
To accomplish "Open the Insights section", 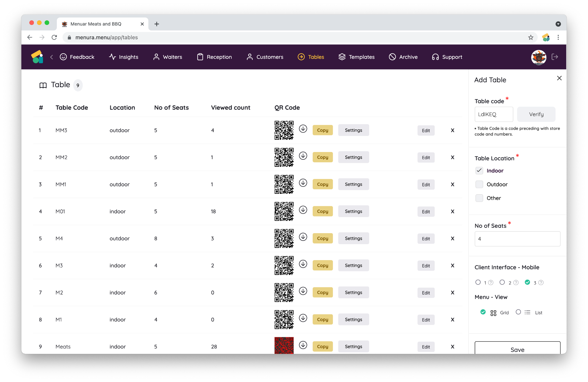I will 124,57.
